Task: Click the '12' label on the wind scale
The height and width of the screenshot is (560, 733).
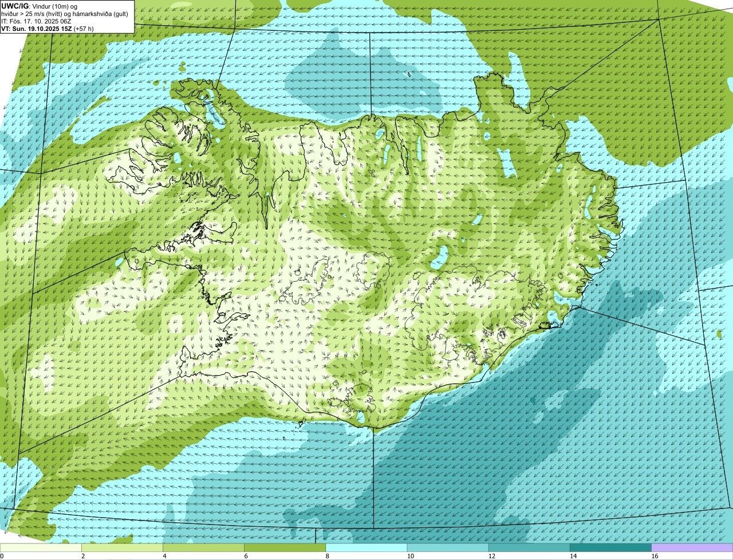Action: pyautogui.click(x=492, y=556)
